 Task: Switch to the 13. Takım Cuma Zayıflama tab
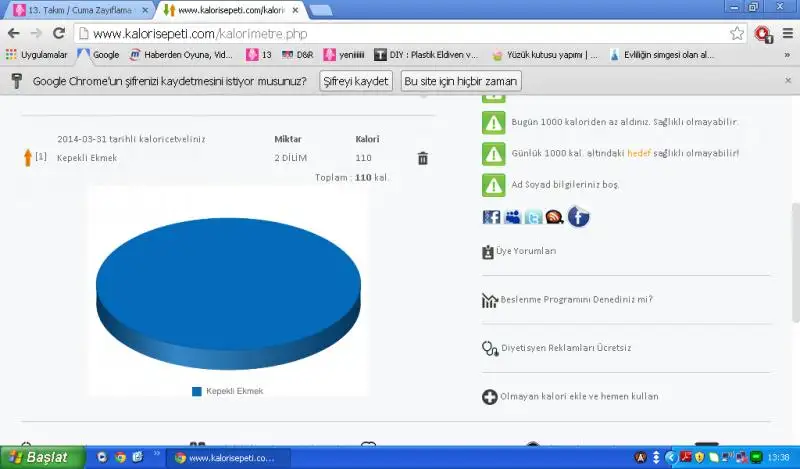coord(75,10)
